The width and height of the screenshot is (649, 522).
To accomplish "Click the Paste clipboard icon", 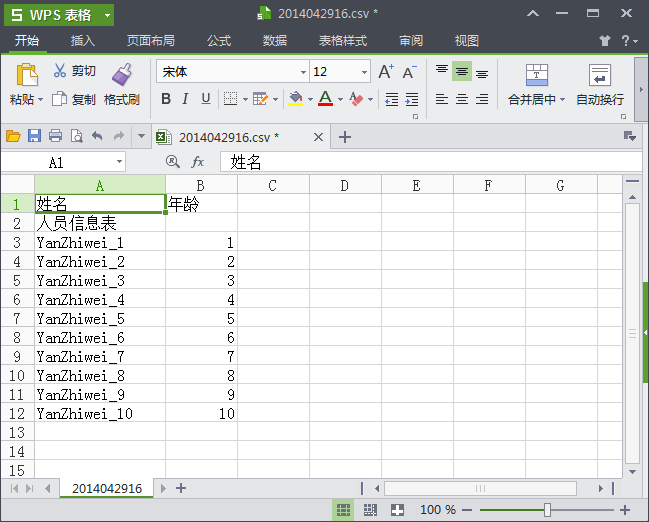I will [26, 75].
